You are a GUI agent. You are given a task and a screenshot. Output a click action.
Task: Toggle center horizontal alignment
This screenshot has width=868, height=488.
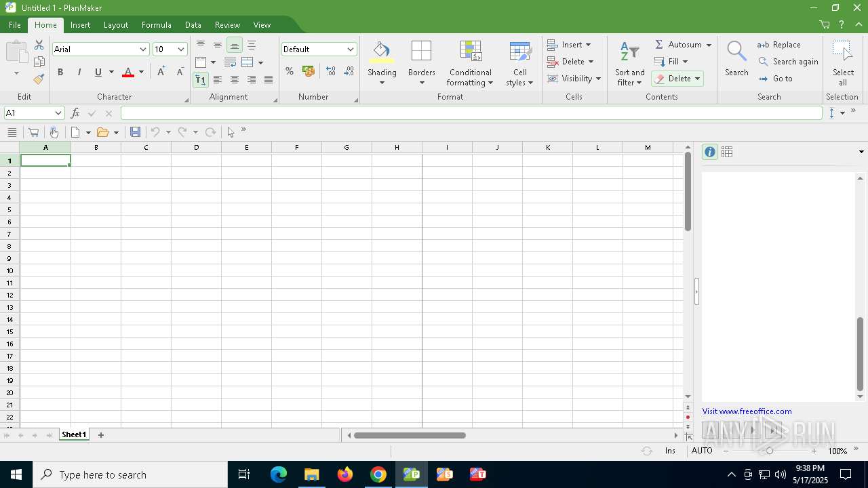(x=235, y=79)
